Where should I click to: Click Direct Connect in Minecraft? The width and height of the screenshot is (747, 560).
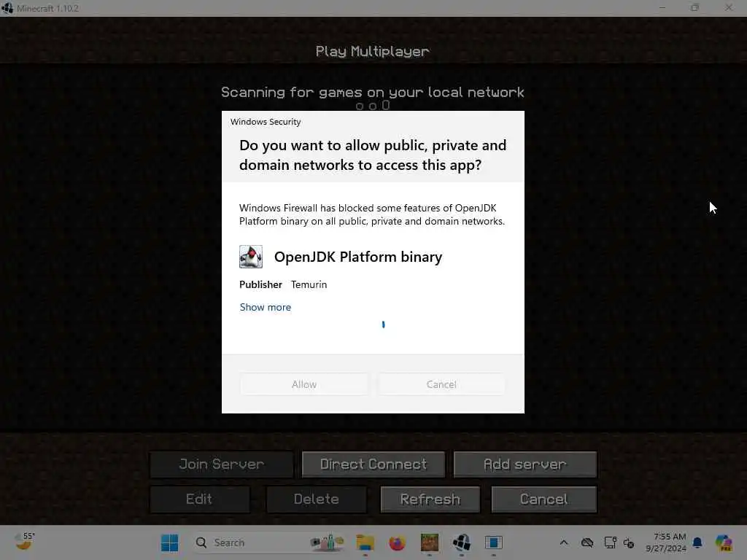coord(373,464)
